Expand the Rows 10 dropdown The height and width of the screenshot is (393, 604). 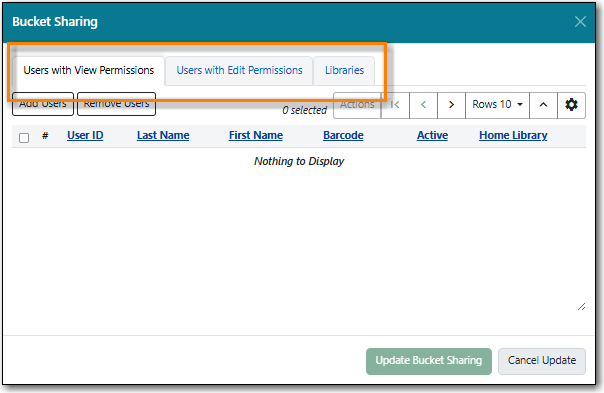[497, 105]
